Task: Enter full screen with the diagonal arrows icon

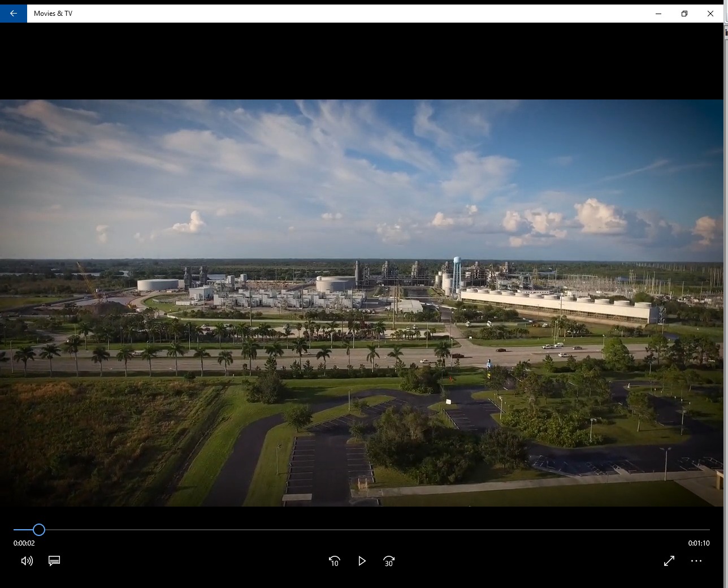Action: point(669,561)
